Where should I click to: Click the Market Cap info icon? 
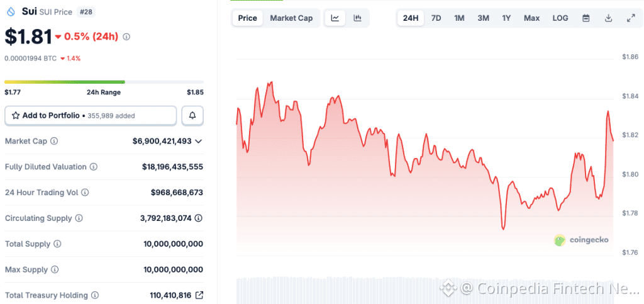click(54, 141)
